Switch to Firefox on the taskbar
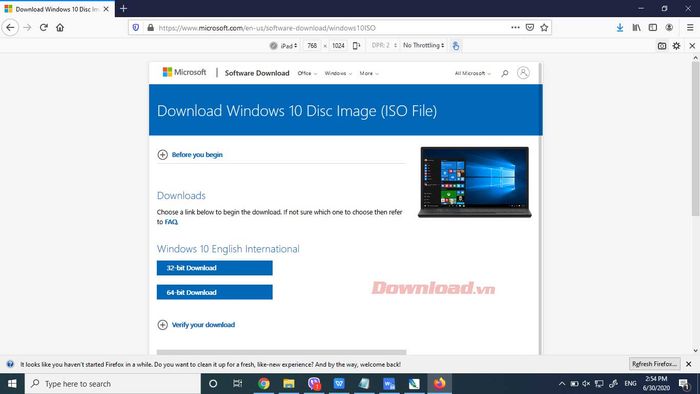700x394 pixels. (440, 384)
